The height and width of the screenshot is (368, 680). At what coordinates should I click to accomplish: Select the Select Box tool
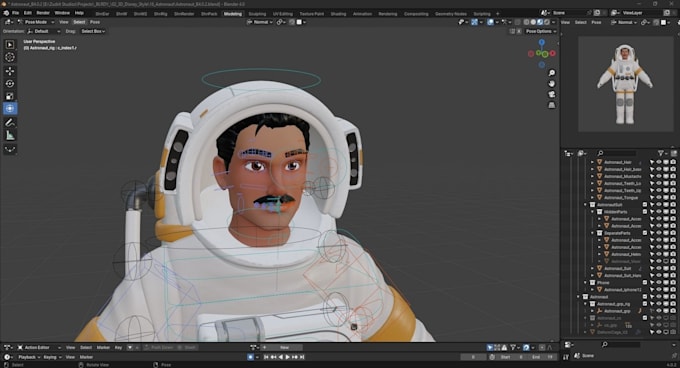pos(10,45)
